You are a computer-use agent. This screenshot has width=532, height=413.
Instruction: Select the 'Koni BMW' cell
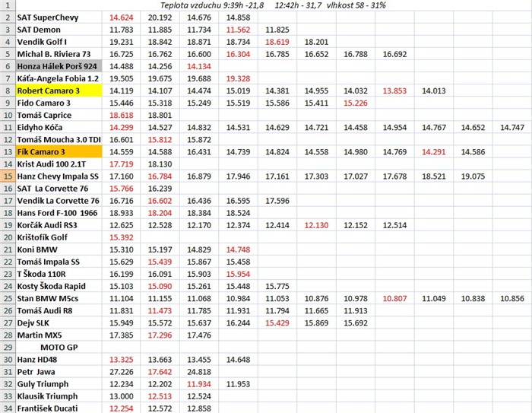coord(59,249)
